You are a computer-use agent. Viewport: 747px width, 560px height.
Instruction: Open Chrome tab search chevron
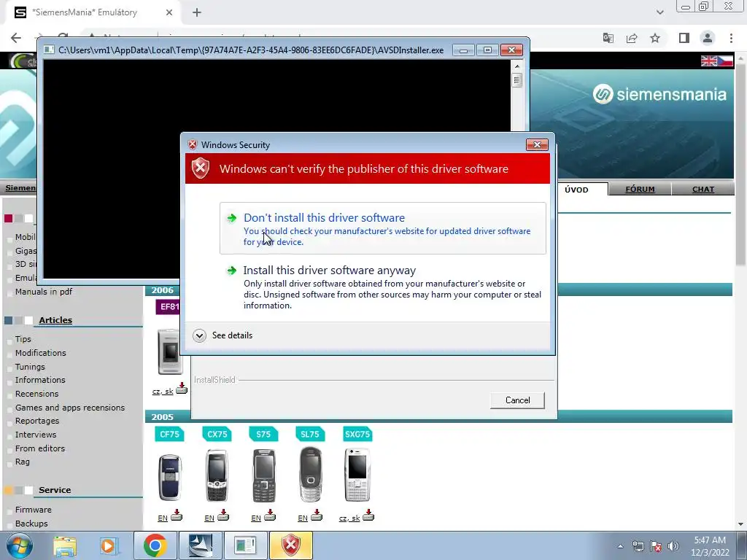click(x=659, y=12)
